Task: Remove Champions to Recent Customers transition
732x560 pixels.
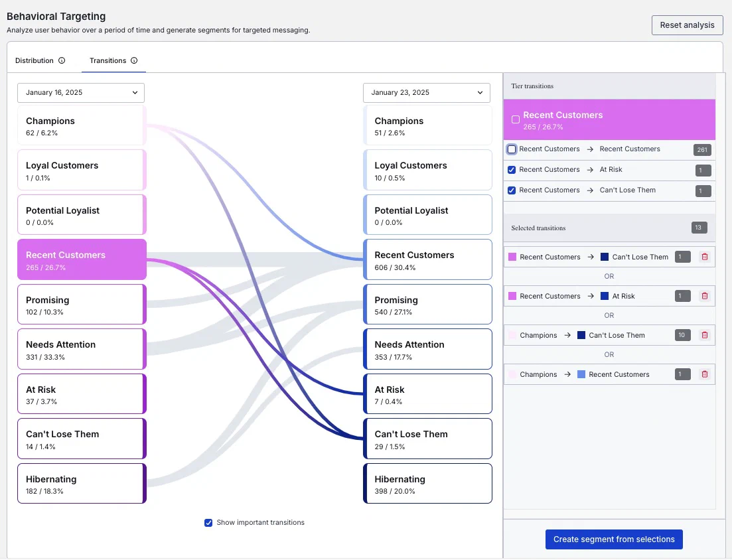Action: (x=705, y=374)
